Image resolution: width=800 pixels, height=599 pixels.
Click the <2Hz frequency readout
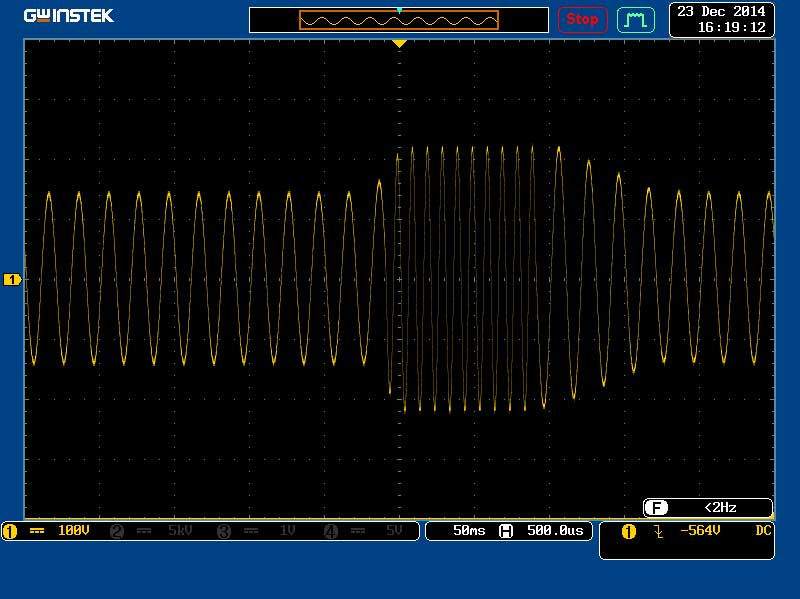pos(720,508)
